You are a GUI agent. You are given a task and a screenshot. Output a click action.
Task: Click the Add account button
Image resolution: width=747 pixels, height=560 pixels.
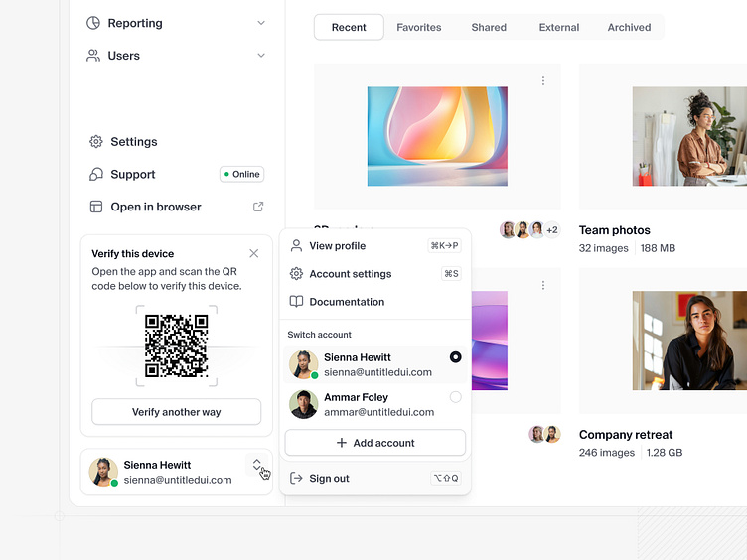pos(374,443)
